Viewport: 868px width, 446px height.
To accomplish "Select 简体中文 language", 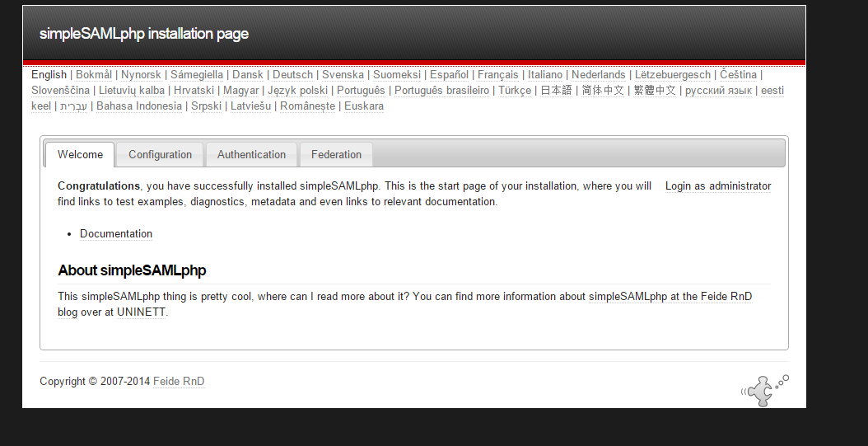I will [603, 91].
